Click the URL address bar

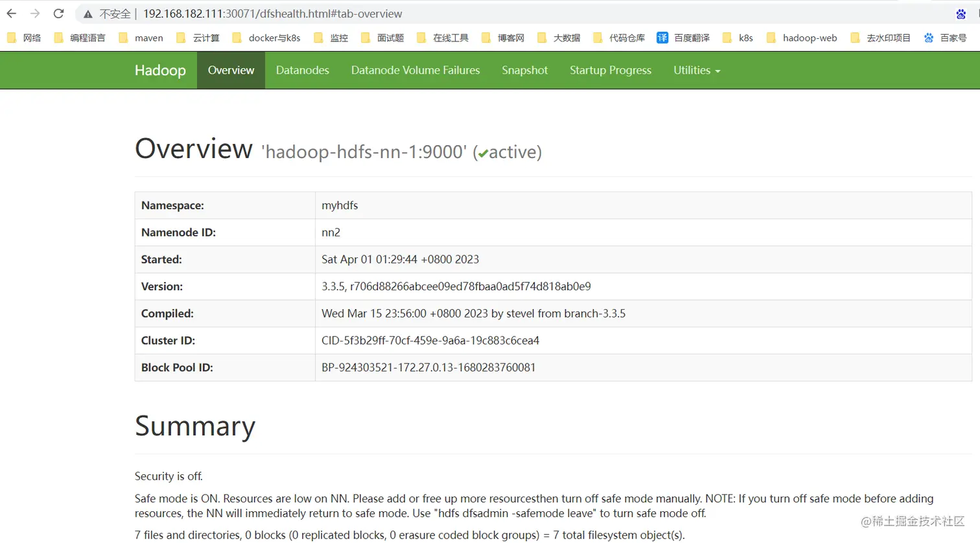tap(512, 14)
